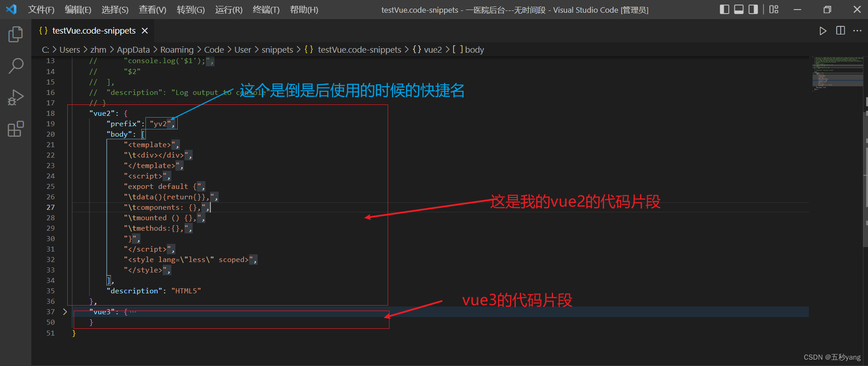Open the Explorer view in activity bar
868x366 pixels.
point(15,34)
